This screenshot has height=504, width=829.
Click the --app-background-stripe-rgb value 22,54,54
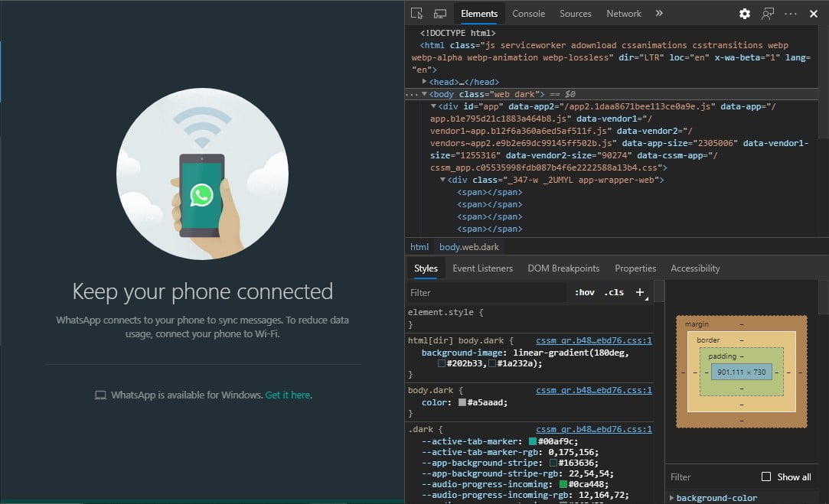tap(591, 474)
